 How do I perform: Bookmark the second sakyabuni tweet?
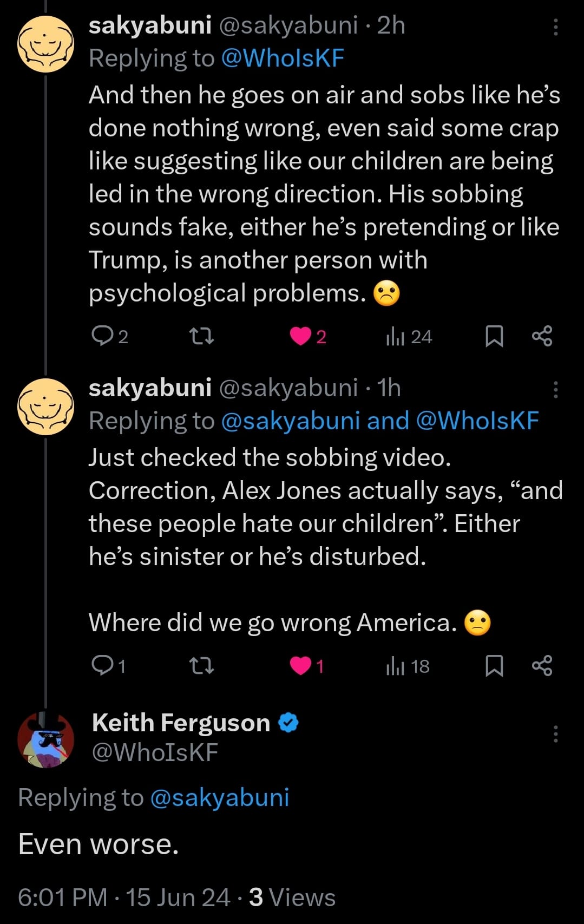[x=494, y=665]
